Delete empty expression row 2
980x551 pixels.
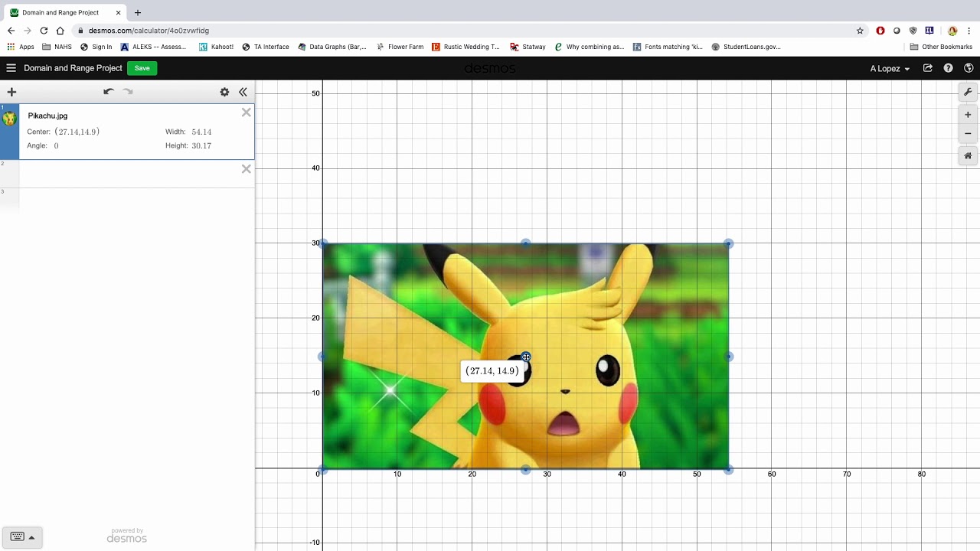246,169
